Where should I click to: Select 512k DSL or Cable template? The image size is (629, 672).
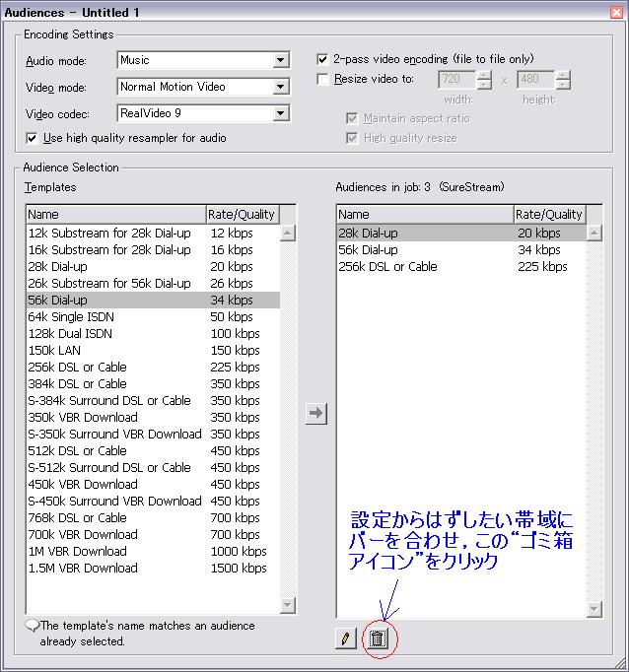pos(153,451)
